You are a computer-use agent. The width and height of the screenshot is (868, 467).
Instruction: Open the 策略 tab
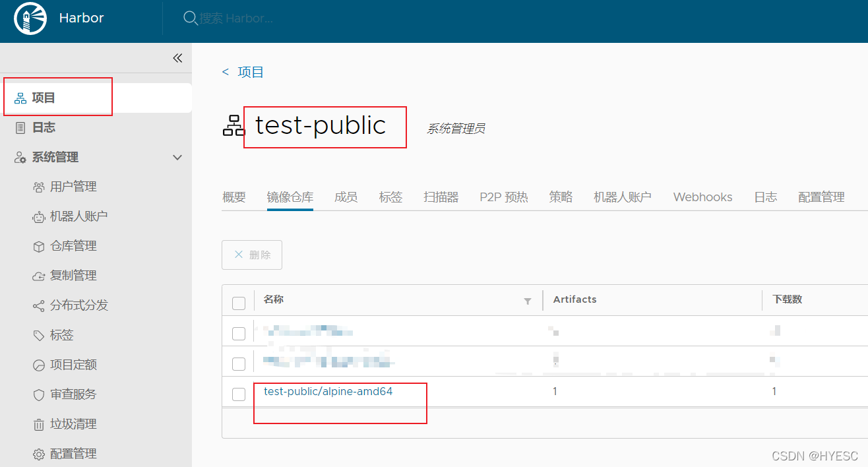pos(561,197)
